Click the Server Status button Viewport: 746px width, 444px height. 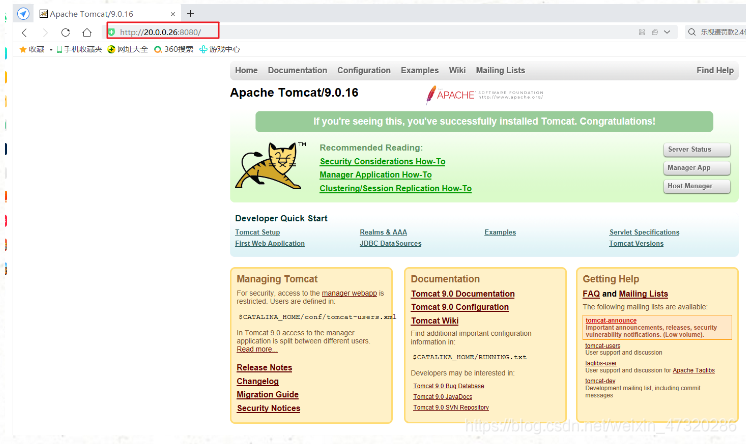pyautogui.click(x=697, y=149)
